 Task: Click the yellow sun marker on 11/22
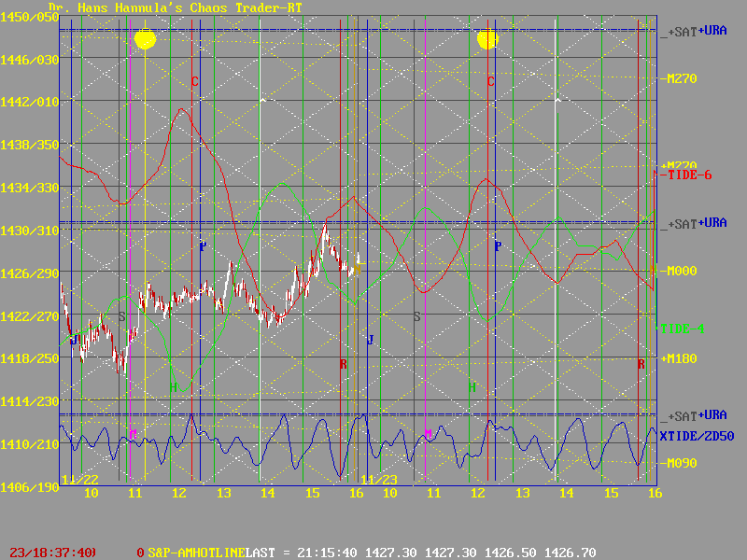pyautogui.click(x=145, y=39)
